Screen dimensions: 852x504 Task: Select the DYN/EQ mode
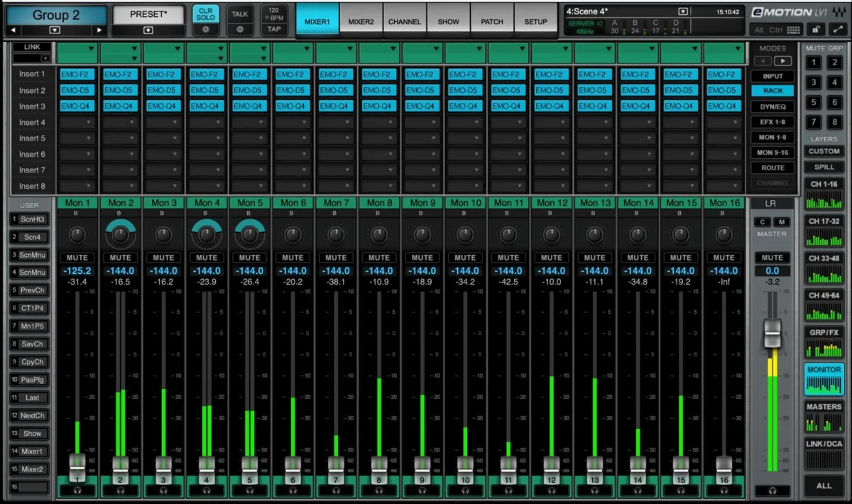773,106
